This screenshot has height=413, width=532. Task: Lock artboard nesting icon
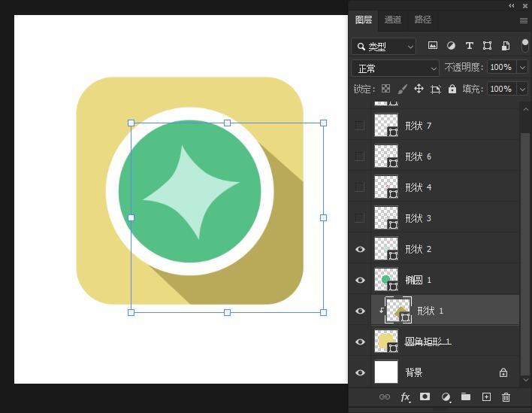(x=436, y=89)
